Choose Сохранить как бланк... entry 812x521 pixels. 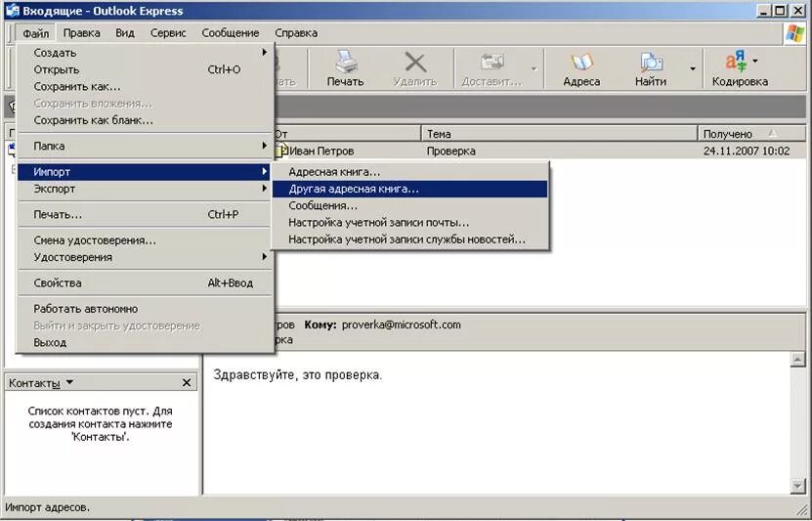click(145, 120)
